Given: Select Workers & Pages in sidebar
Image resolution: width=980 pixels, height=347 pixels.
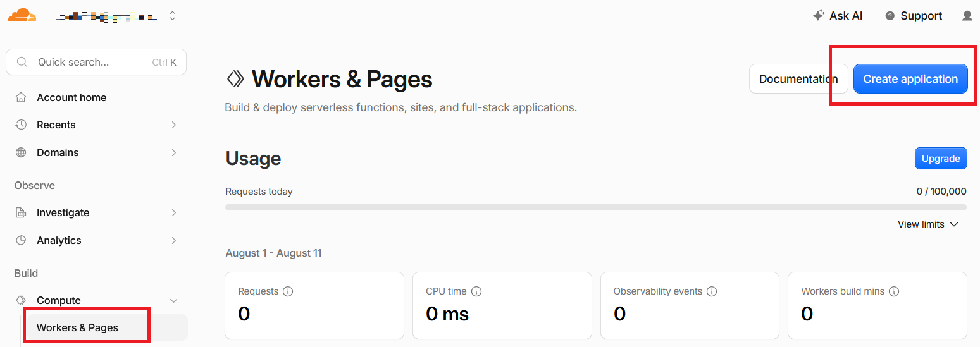Looking at the screenshot, I should (106, 327).
